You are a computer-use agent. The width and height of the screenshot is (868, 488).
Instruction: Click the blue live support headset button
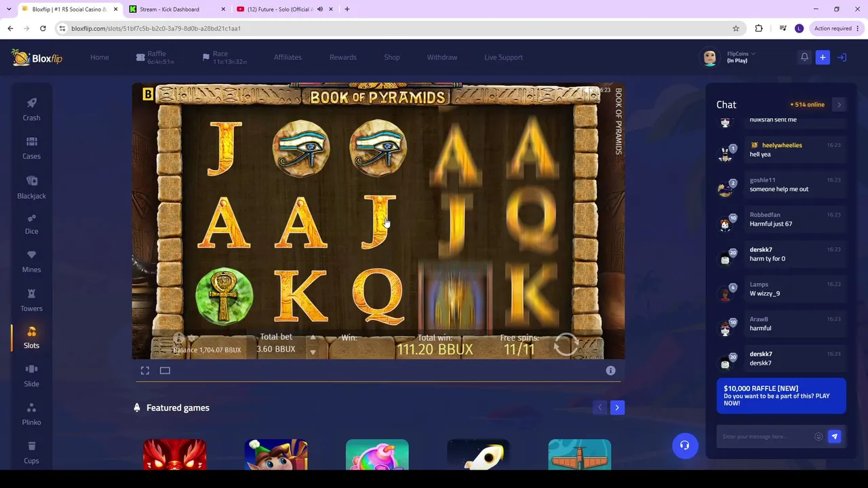[685, 446]
